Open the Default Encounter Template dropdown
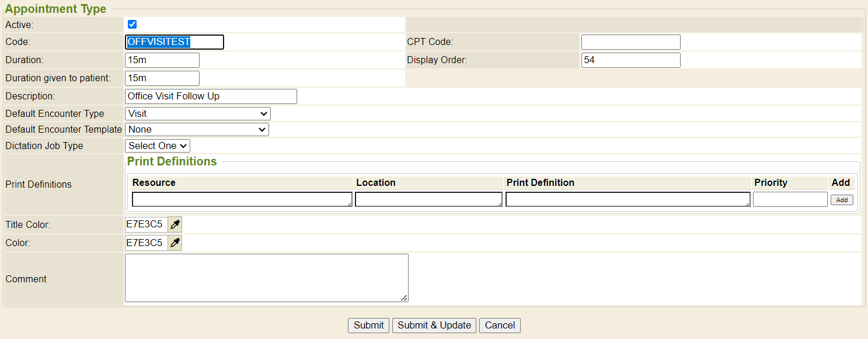 [197, 130]
